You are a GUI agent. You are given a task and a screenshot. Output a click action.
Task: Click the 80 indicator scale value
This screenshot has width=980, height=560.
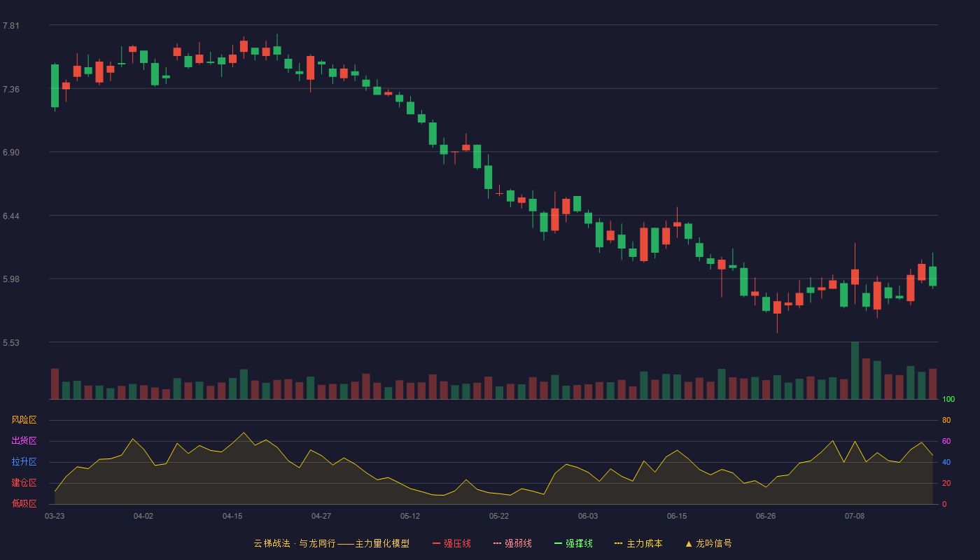point(946,420)
